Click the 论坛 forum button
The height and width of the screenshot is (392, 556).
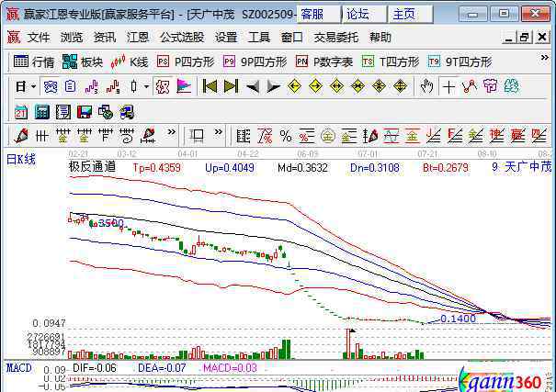pos(359,15)
